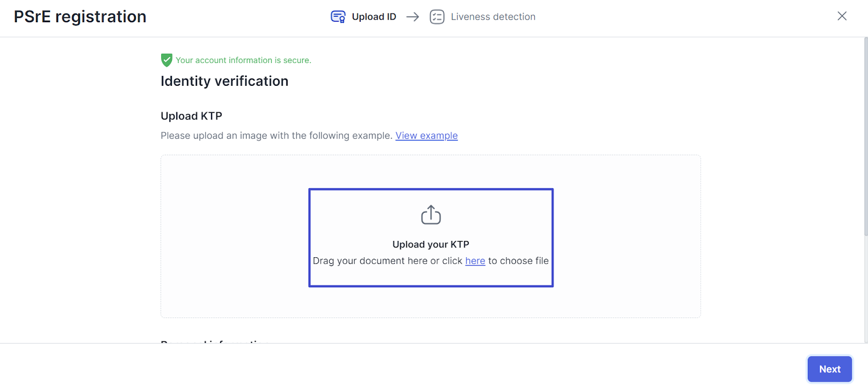This screenshot has height=387, width=868.
Task: Open the "View example" link
Action: tap(426, 136)
